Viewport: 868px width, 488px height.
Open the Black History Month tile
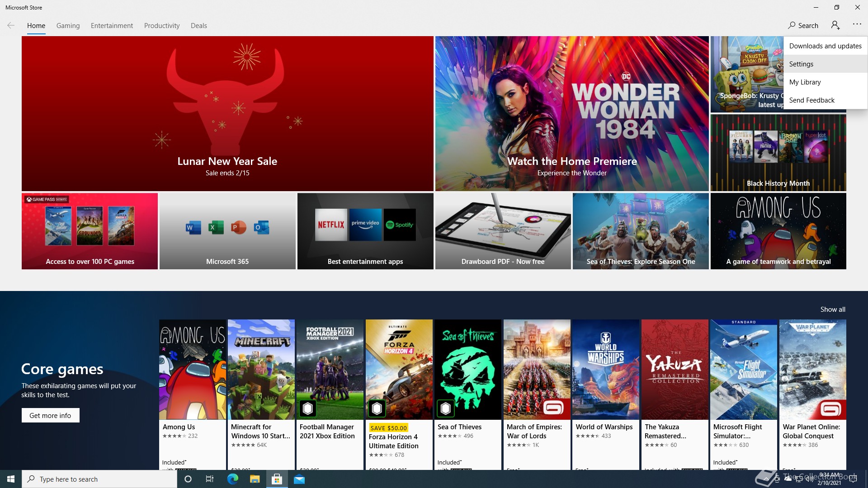[778, 153]
